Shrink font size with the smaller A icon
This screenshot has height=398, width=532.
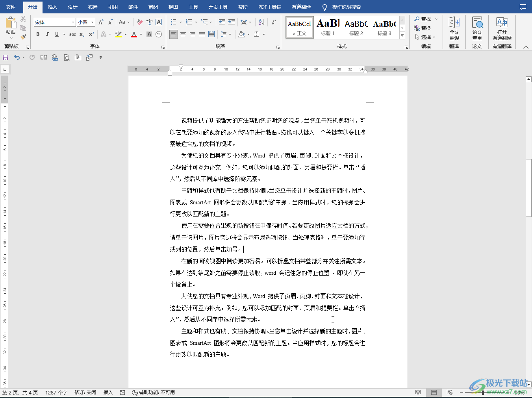click(x=110, y=22)
